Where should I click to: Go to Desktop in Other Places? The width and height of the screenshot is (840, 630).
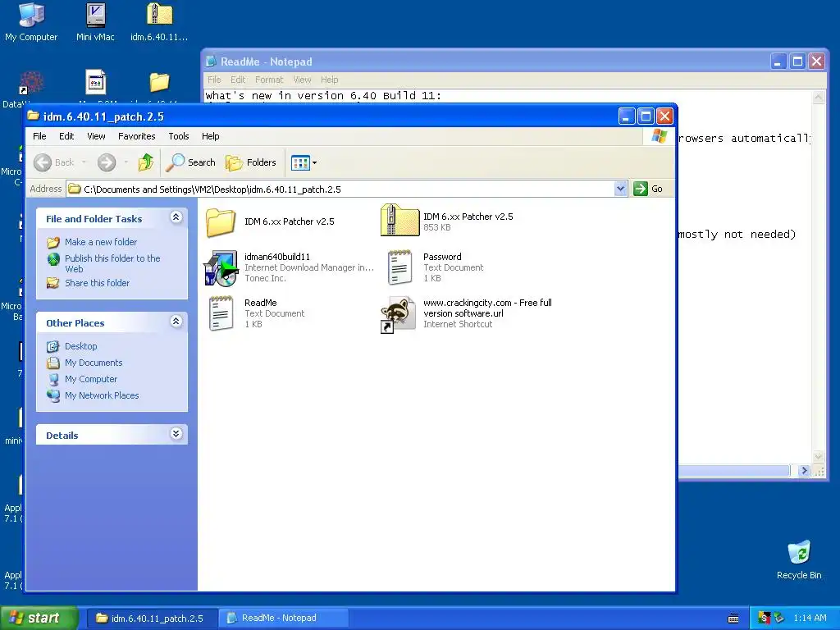(81, 346)
